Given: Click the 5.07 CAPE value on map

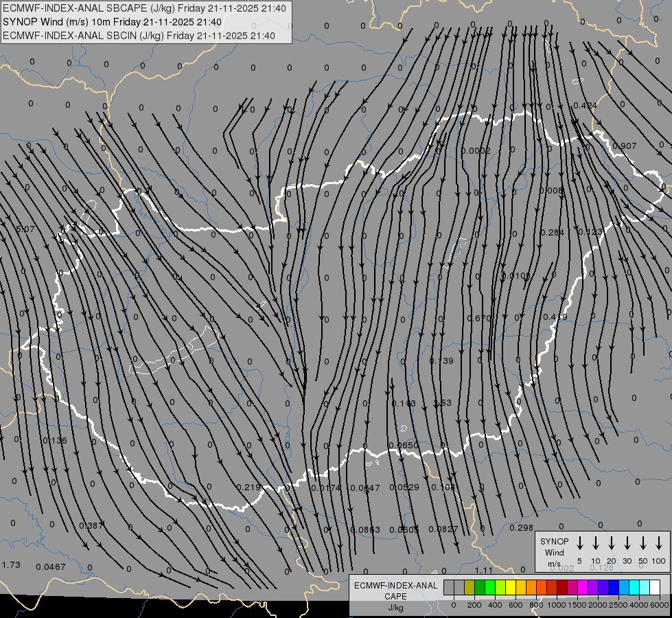Looking at the screenshot, I should point(25,229).
